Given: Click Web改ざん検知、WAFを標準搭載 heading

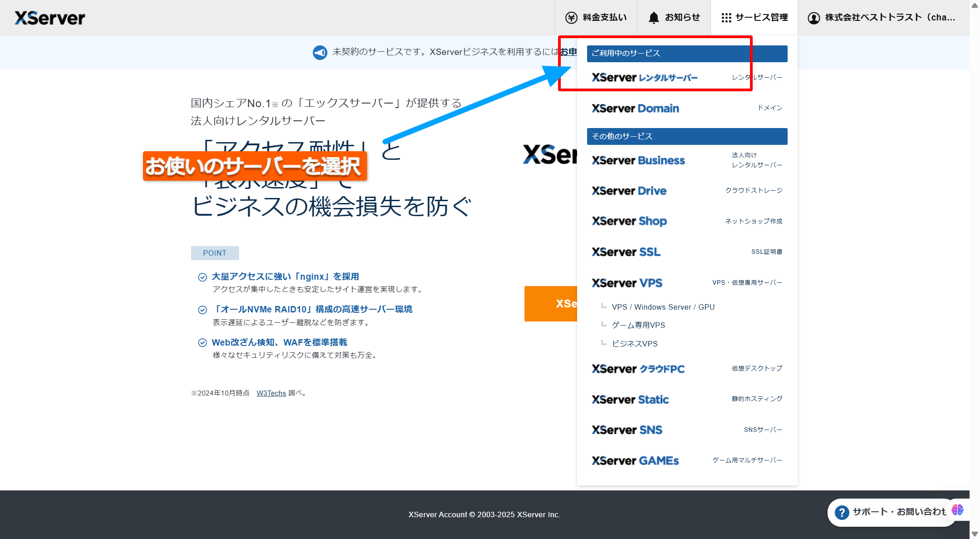Looking at the screenshot, I should pos(279,342).
